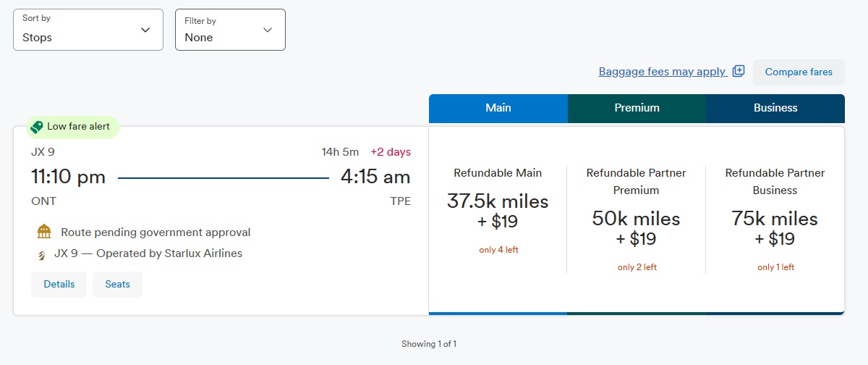
Task: Switch to the Premium fare tab
Action: (637, 108)
